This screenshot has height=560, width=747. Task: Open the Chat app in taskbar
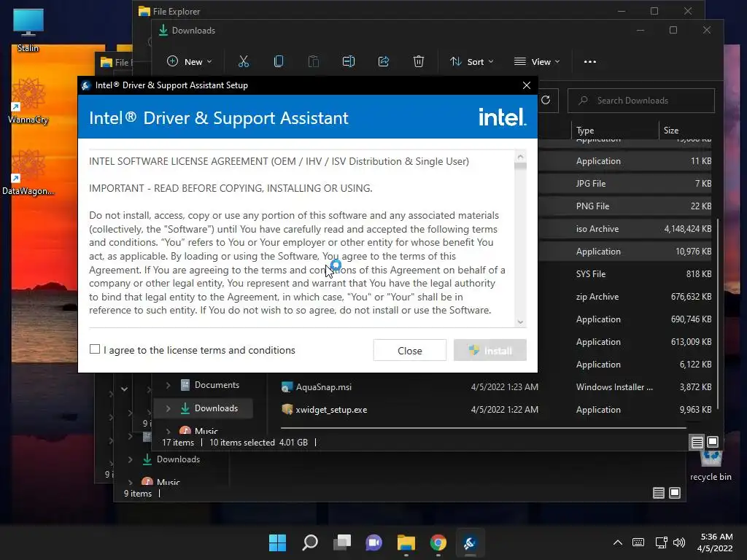[374, 542]
